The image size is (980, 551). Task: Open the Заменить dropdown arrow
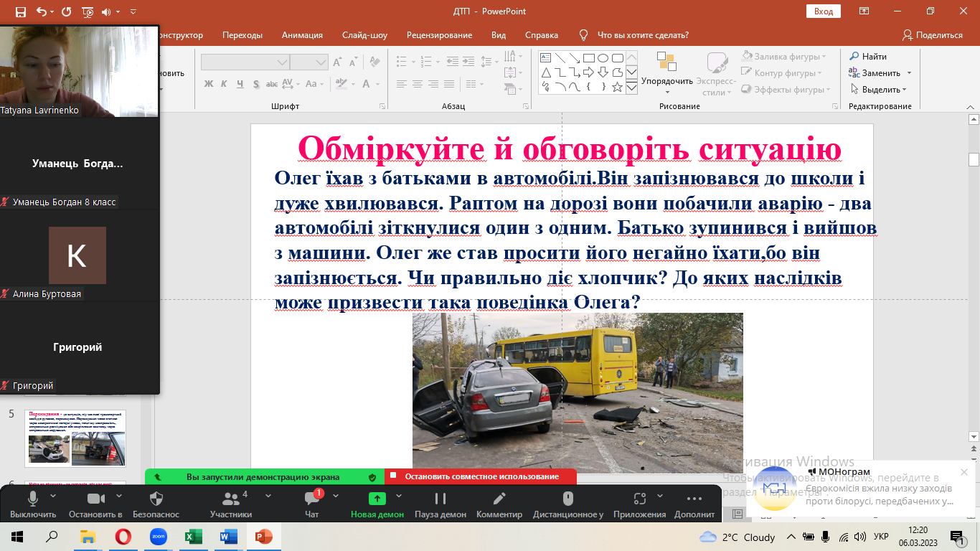(909, 73)
